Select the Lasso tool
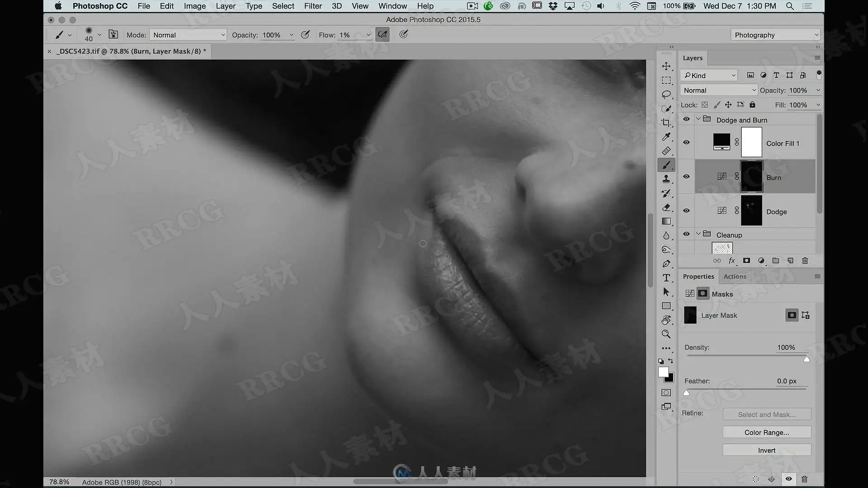Image resolution: width=868 pixels, height=488 pixels. point(666,94)
